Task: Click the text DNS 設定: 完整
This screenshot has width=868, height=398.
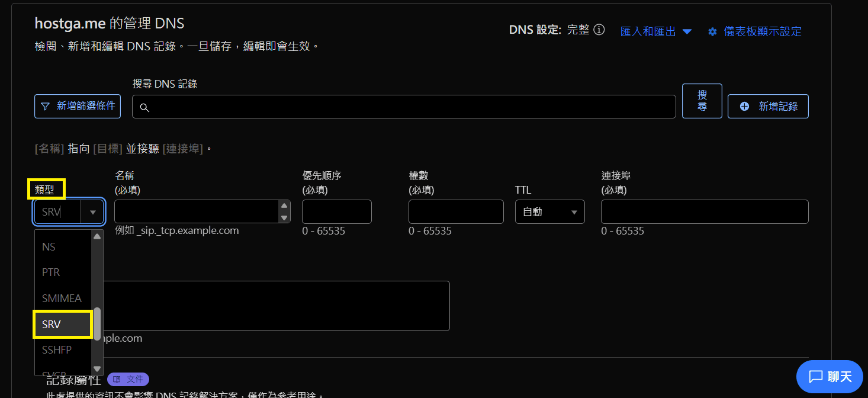Action: 549,30
